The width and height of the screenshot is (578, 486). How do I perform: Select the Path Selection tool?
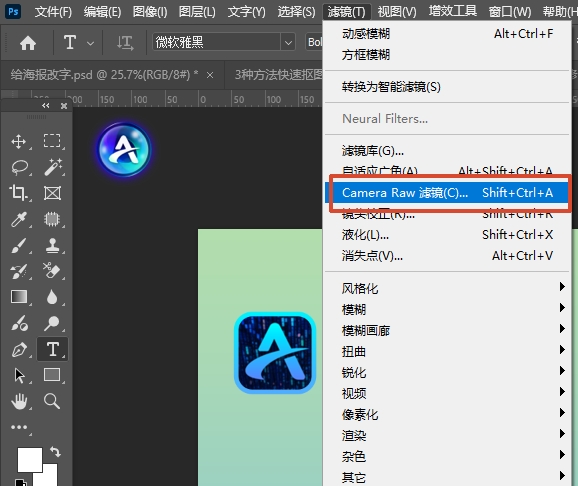coord(19,375)
